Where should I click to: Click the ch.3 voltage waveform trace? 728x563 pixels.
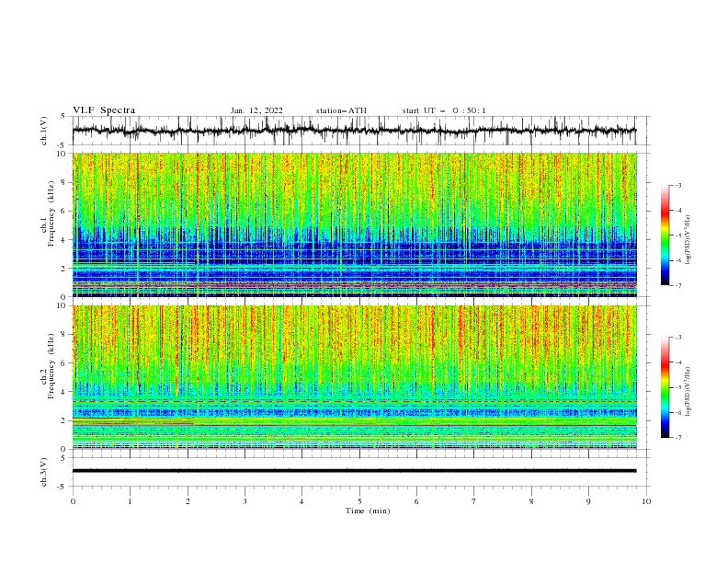coord(355,471)
